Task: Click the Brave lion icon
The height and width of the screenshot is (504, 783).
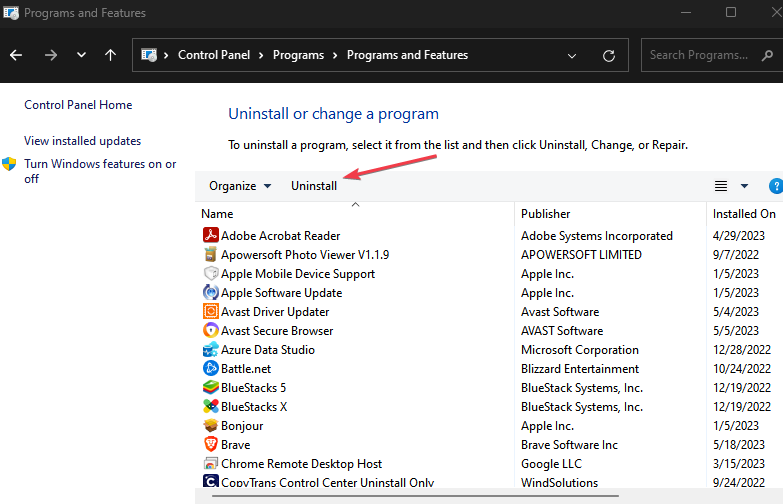Action: 211,444
